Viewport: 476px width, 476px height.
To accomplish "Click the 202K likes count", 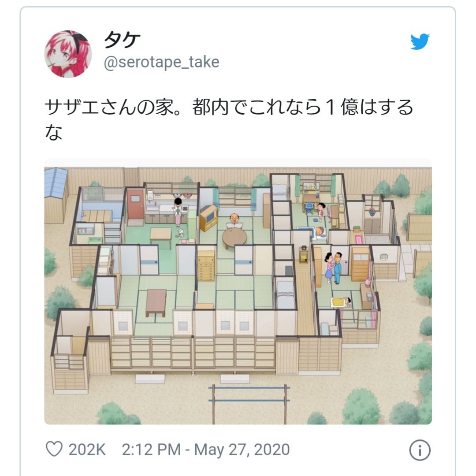I will point(87,450).
